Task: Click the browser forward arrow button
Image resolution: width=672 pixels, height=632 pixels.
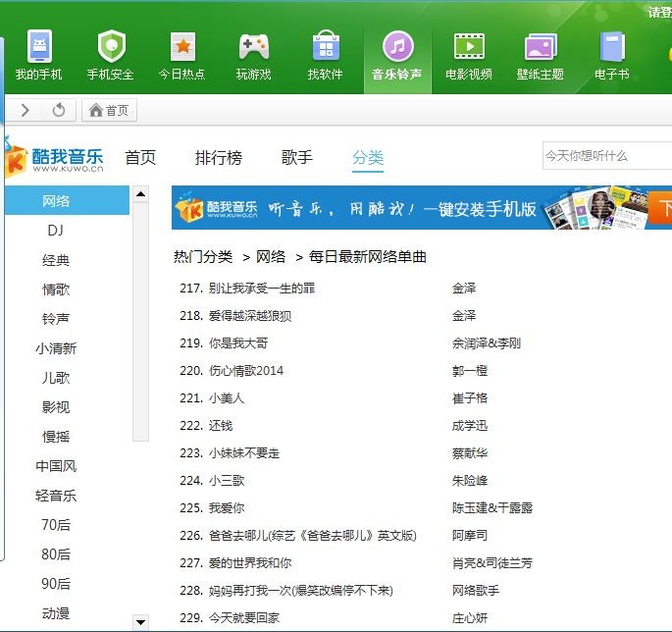Action: coord(26,110)
